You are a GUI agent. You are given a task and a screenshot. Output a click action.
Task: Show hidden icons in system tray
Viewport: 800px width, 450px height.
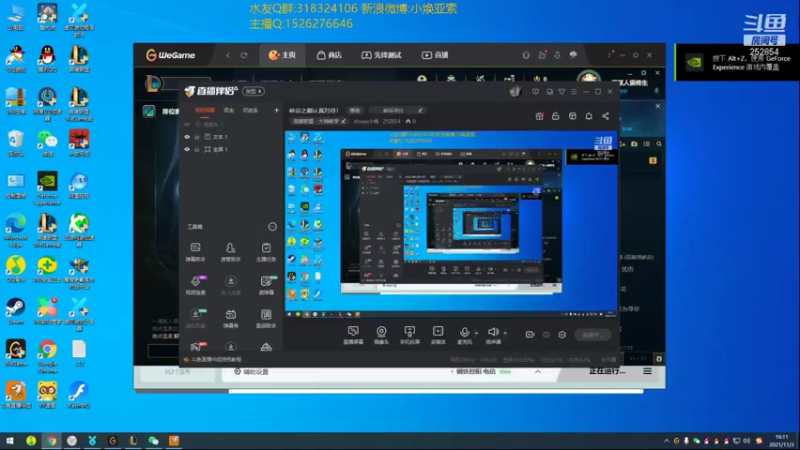click(666, 441)
